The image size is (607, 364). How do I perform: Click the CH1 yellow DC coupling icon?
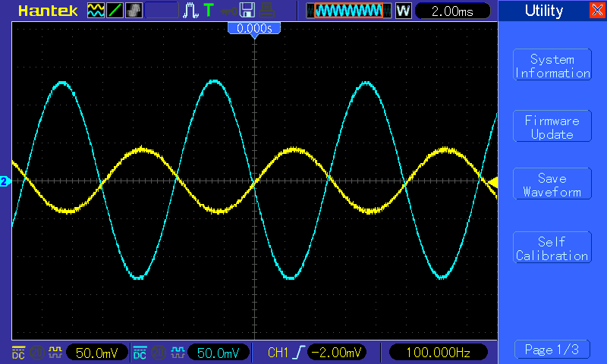(18, 353)
